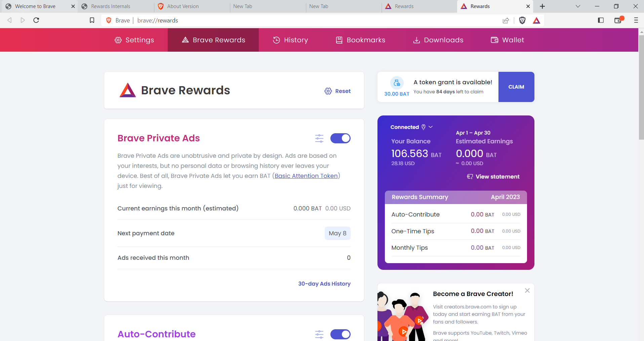The width and height of the screenshot is (644, 341).
Task: Switch to the History section
Action: point(290,40)
